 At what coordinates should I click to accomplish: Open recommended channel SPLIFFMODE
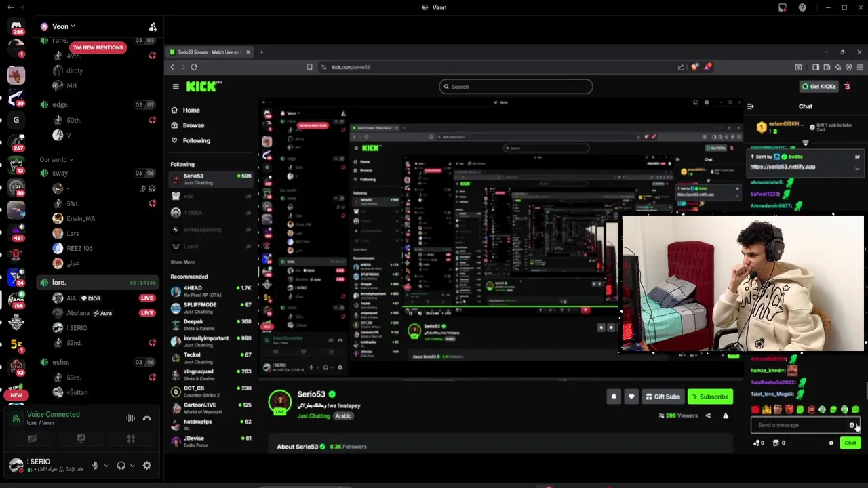211,308
